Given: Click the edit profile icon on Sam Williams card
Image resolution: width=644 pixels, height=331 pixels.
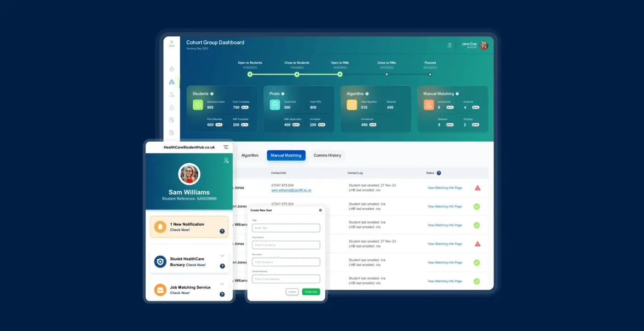Looking at the screenshot, I should [226, 160].
